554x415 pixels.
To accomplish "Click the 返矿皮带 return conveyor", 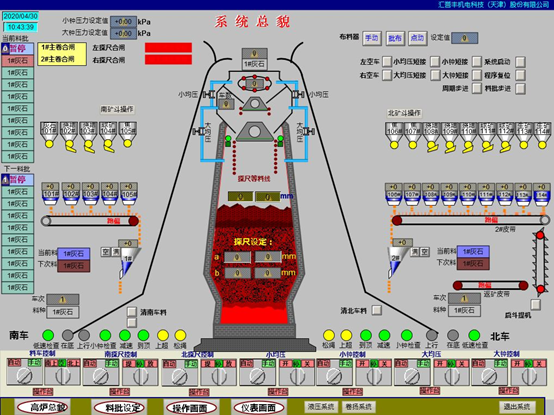I will (490, 285).
